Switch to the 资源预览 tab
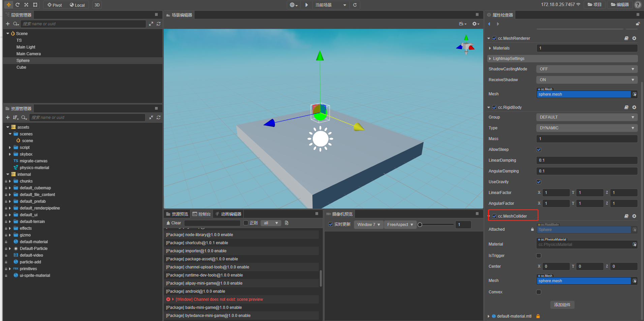This screenshot has height=321, width=644. point(177,214)
